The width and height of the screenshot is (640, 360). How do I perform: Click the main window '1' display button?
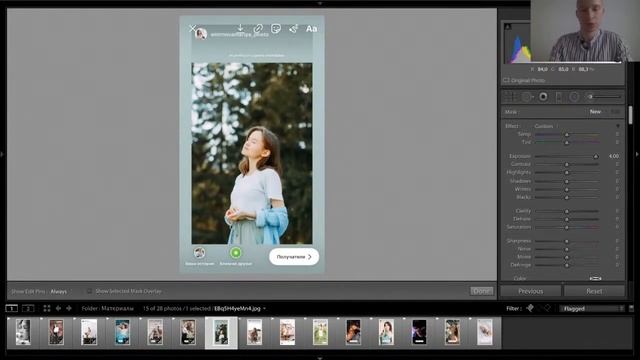tap(12, 308)
